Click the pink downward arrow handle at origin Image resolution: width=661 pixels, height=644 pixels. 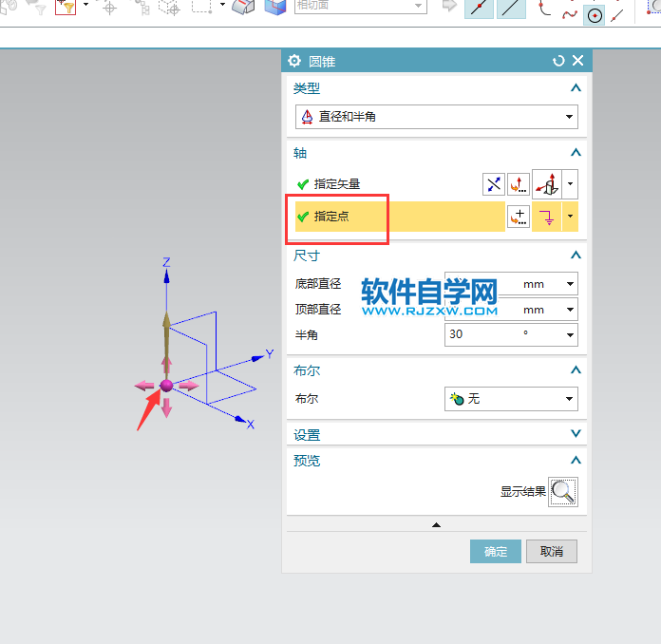tap(166, 407)
